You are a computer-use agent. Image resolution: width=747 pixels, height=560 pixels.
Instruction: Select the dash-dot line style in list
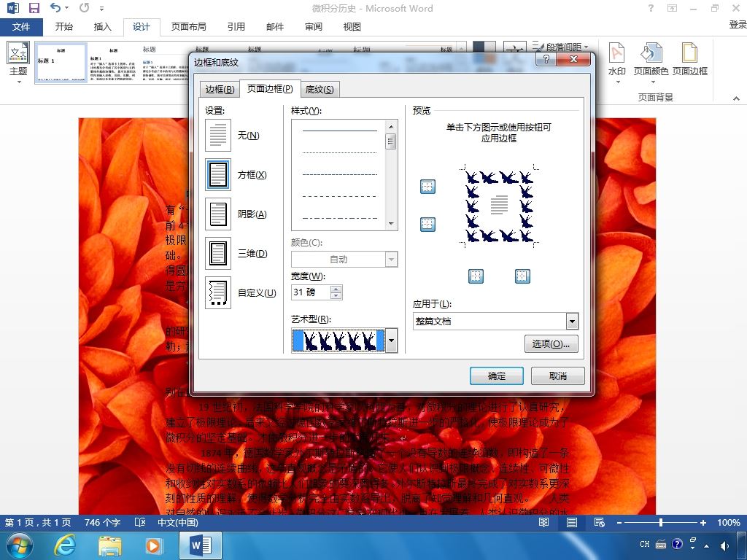[340, 219]
